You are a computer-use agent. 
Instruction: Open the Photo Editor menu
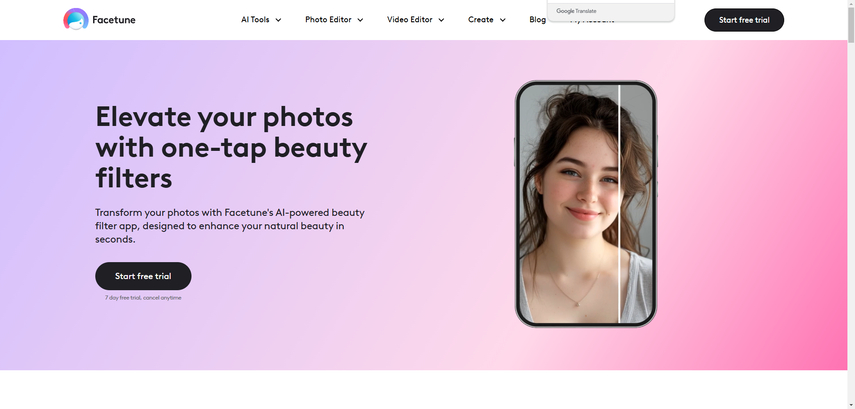click(x=328, y=20)
